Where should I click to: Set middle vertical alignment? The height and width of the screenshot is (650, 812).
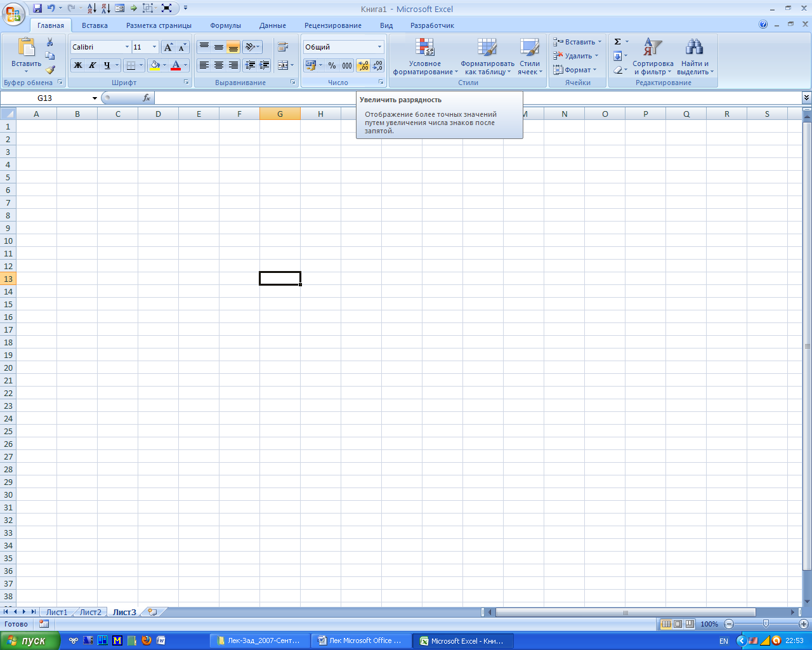218,47
